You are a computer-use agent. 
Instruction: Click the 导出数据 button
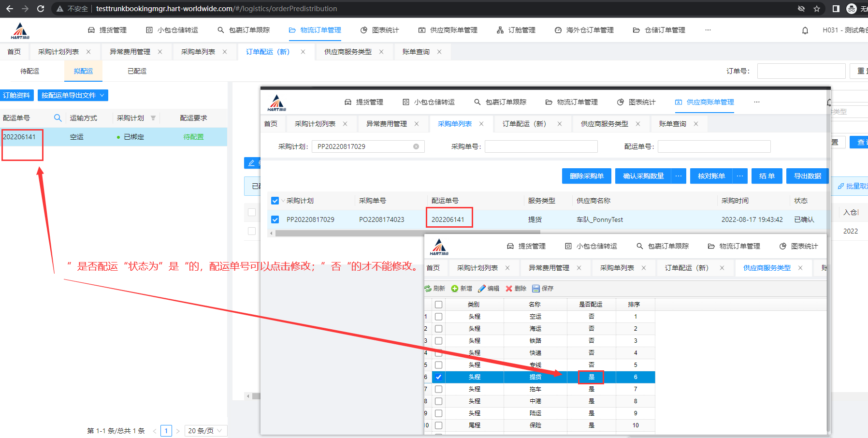(x=807, y=176)
